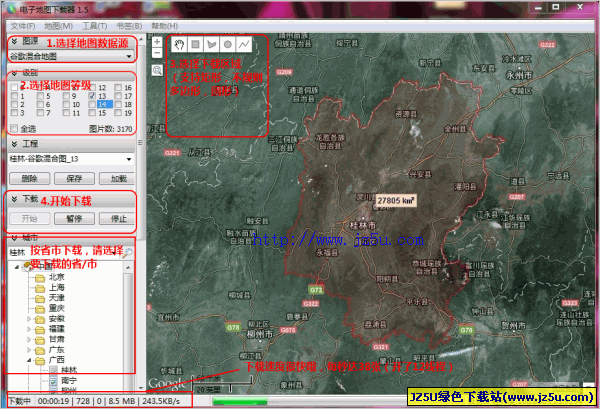The height and width of the screenshot is (409, 600).
Task: Check the 全选 select-all checkbox
Action: pyautogui.click(x=14, y=129)
